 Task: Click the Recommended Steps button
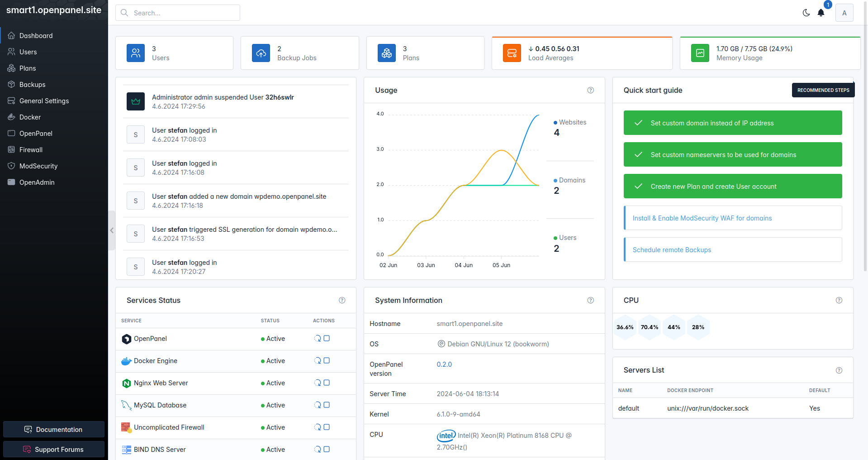click(823, 90)
